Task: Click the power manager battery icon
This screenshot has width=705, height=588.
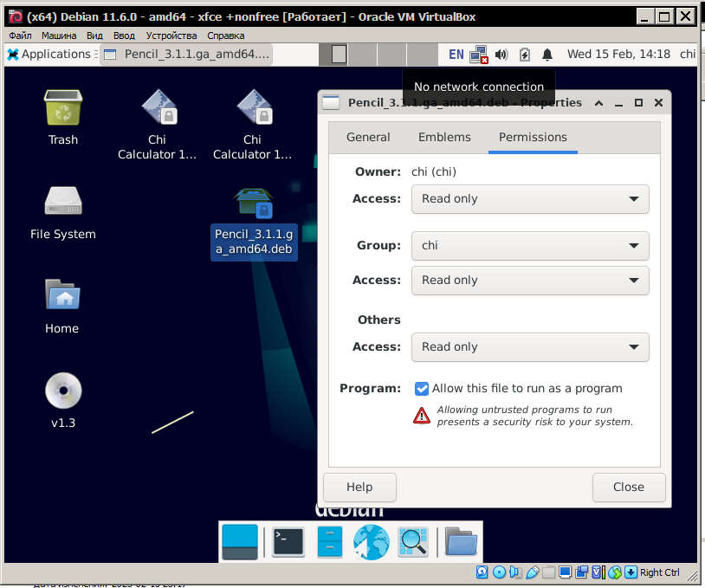Action: click(524, 55)
